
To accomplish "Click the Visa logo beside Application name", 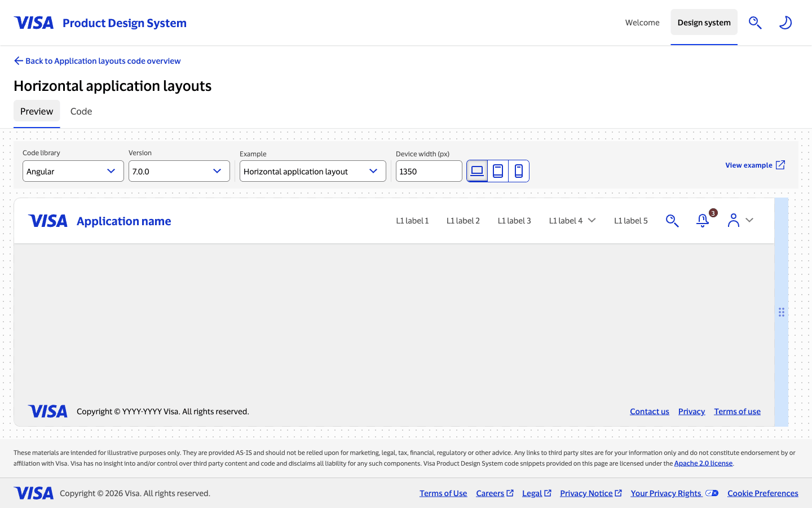I will [x=48, y=221].
